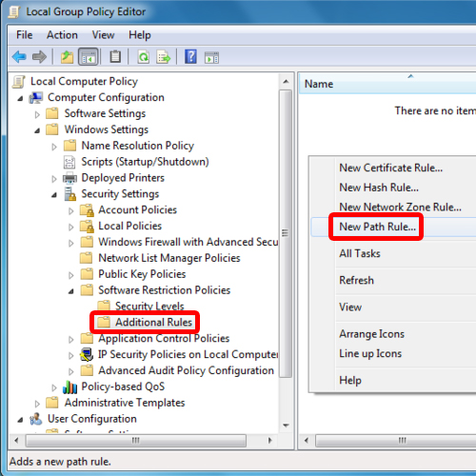
Task: Click the title bar Group Policy Editor icon
Action: (x=14, y=12)
